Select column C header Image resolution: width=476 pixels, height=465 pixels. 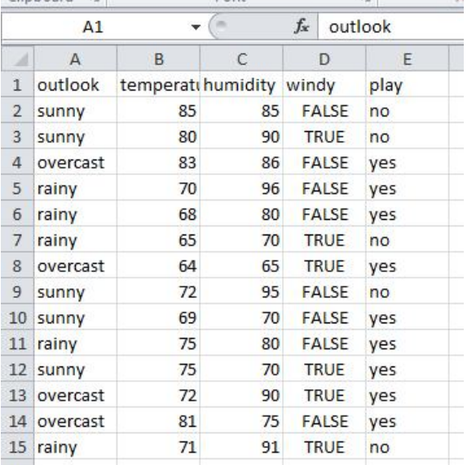[x=241, y=59]
